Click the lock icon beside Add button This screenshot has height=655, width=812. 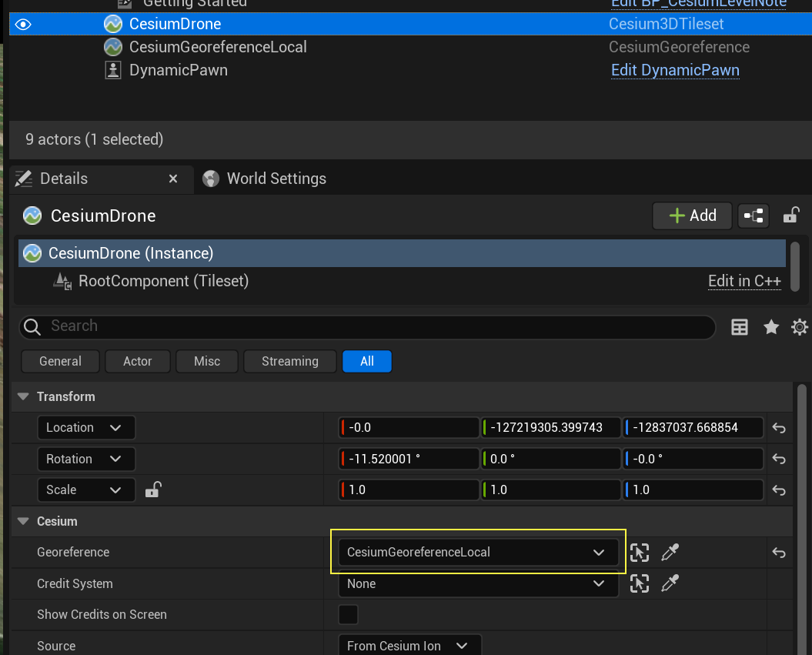pos(790,216)
